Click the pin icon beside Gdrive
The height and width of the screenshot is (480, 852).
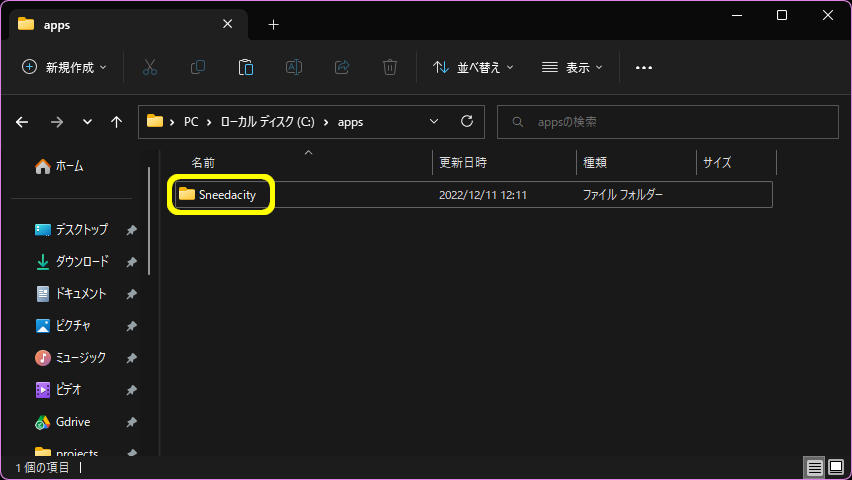coord(131,423)
